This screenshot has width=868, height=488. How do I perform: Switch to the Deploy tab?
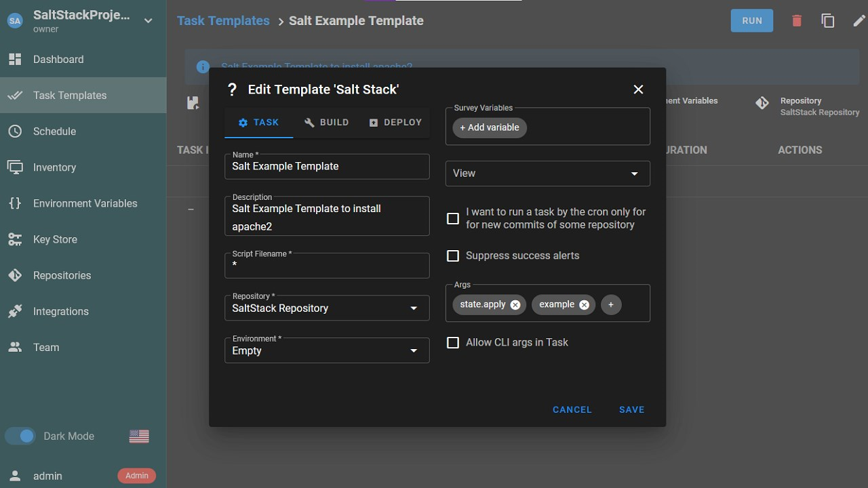(395, 123)
